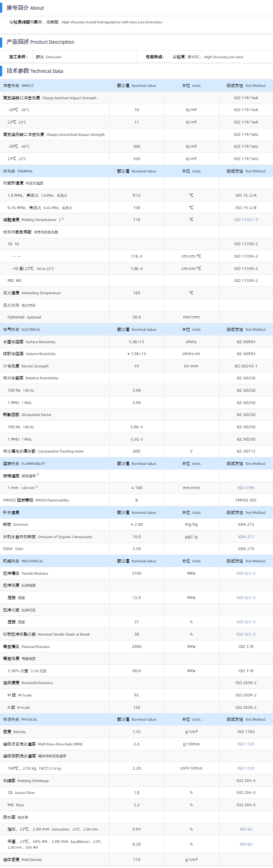This screenshot has height=868, width=273.
Task: Open ISO 1133 link in Melt Mass-Flow Rate row
Action: click(246, 744)
